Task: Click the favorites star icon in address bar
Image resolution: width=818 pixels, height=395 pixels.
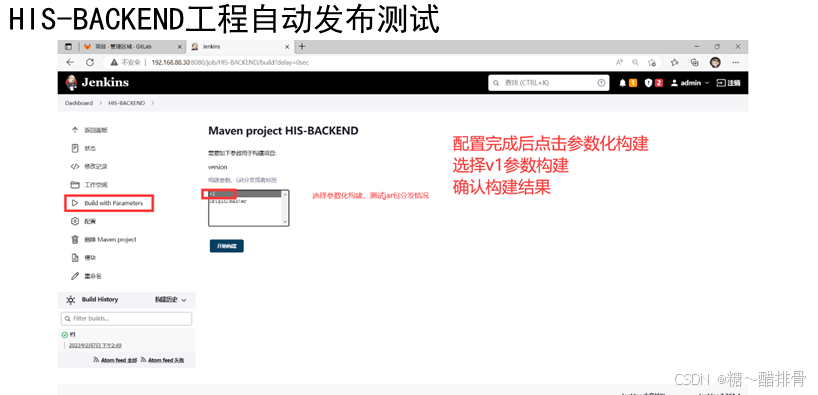Action: coord(652,62)
